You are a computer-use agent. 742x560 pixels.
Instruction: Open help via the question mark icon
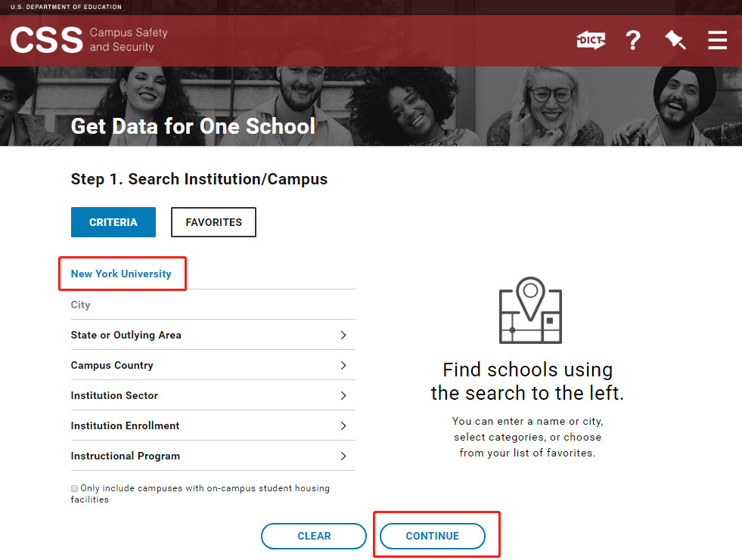[x=633, y=40]
